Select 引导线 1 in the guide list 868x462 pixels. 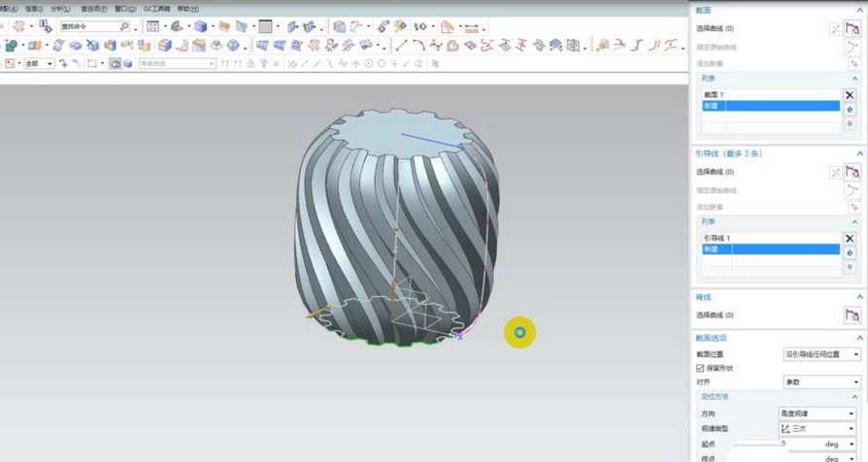(x=718, y=238)
